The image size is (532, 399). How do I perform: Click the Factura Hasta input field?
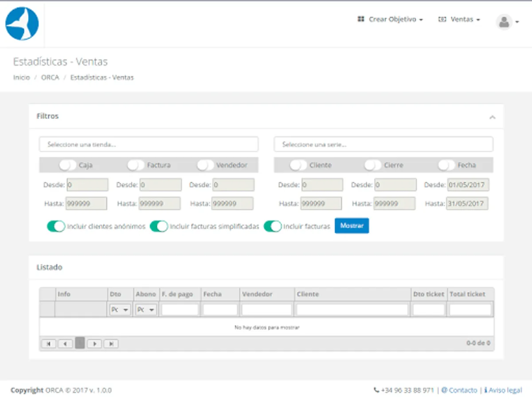click(160, 203)
